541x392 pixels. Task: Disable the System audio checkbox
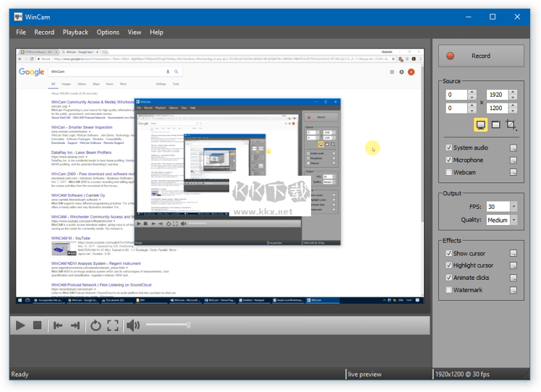[x=449, y=148]
